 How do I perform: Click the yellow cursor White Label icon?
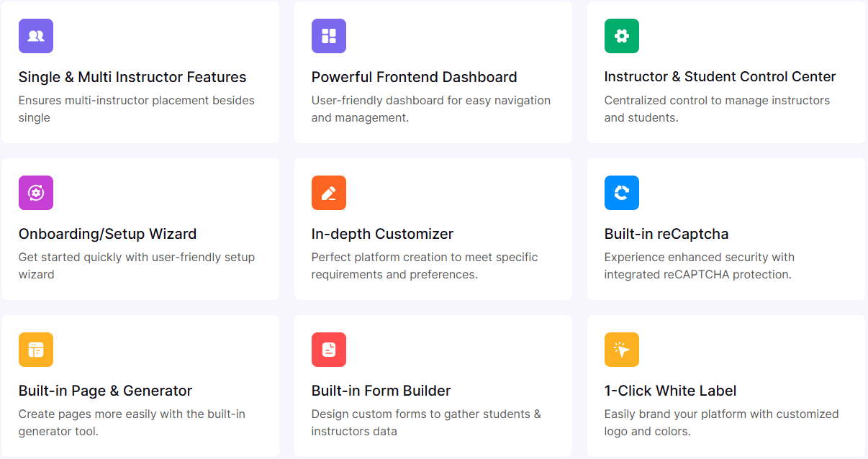click(622, 350)
